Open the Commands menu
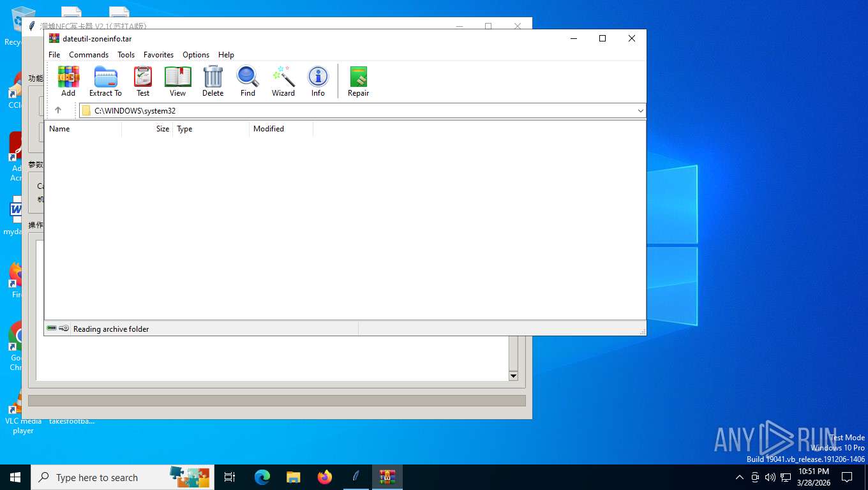868x490 pixels. coord(89,55)
